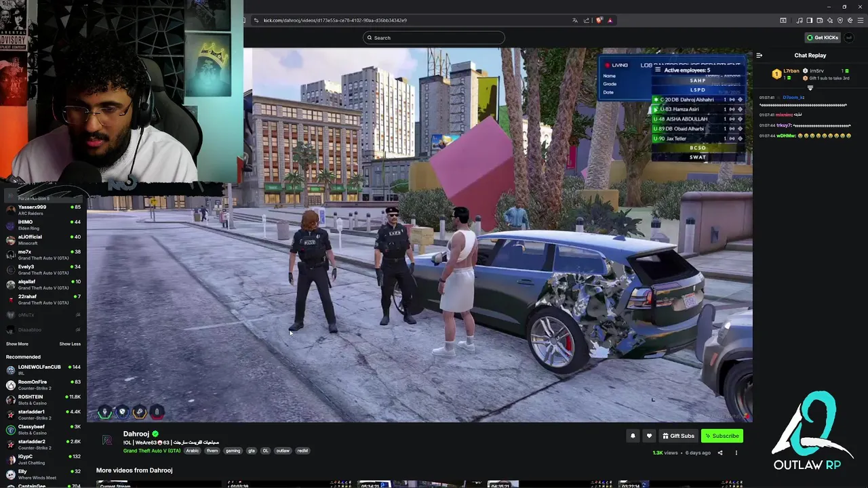Open the Brave Wallet icon
The width and height of the screenshot is (868, 488).
[x=820, y=20]
